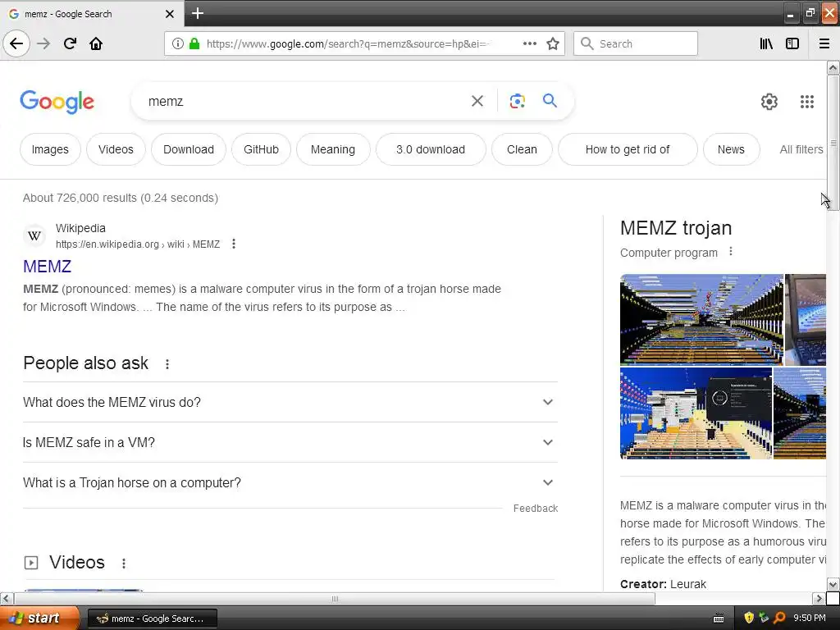This screenshot has height=630, width=840.
Task: Open a new tab with the plus button
Action: [198, 13]
